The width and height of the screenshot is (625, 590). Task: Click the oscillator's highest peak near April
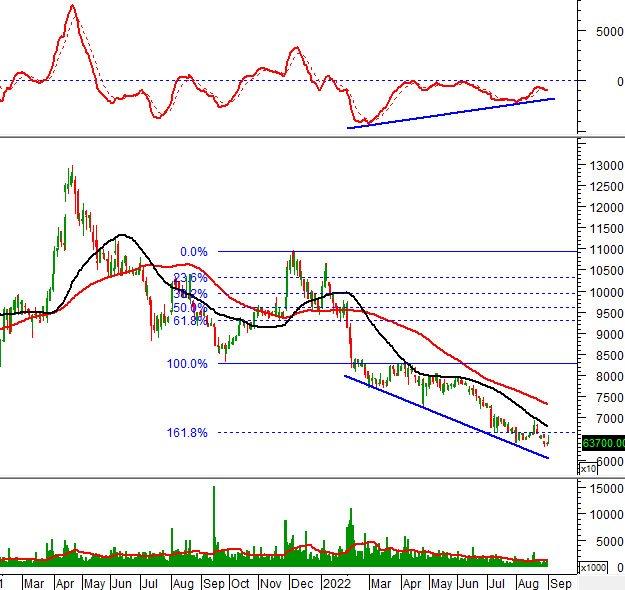pos(72,8)
